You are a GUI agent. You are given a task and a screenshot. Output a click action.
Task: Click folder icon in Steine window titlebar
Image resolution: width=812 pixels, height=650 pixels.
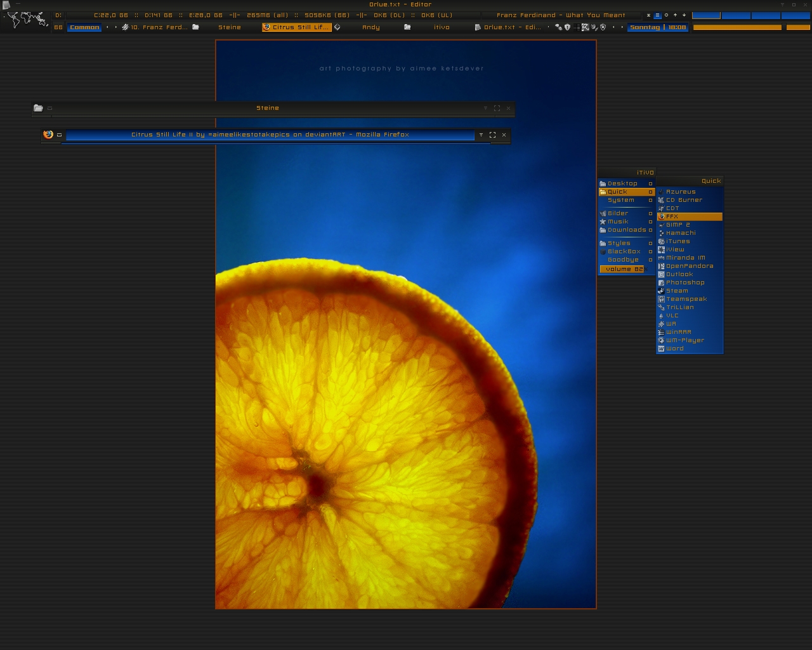click(38, 108)
